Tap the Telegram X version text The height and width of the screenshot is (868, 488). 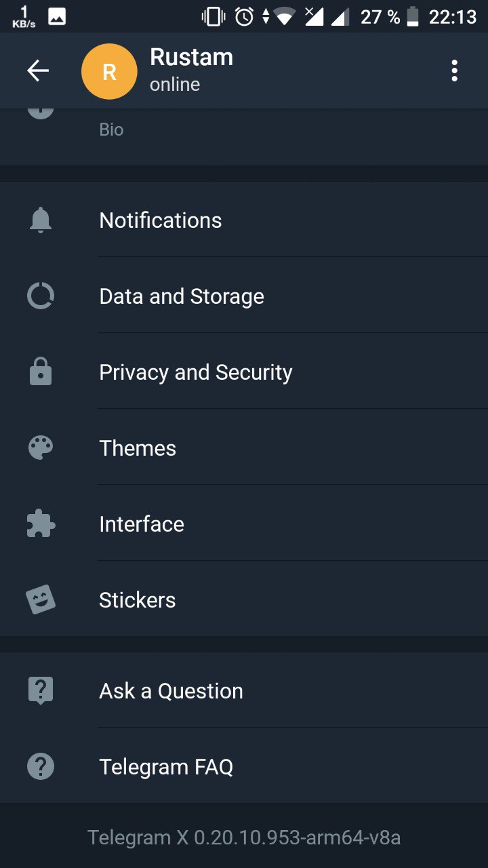tap(244, 838)
